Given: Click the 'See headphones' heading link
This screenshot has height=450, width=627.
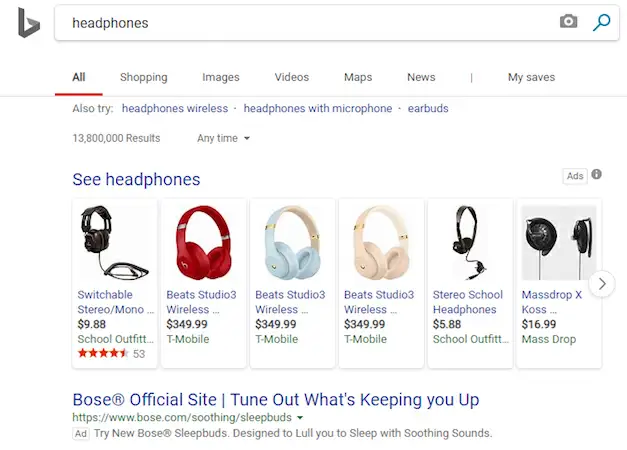Looking at the screenshot, I should [x=136, y=180].
